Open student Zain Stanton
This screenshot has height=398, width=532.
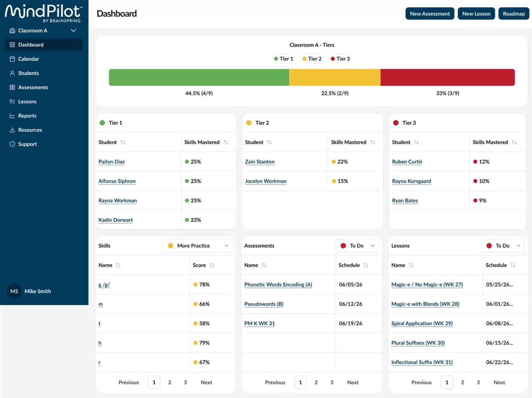(x=260, y=162)
